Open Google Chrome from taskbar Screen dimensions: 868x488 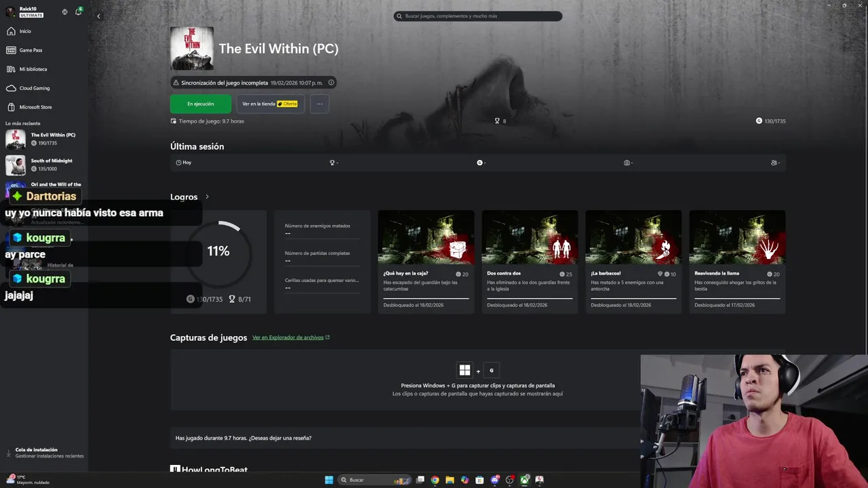coord(435,480)
